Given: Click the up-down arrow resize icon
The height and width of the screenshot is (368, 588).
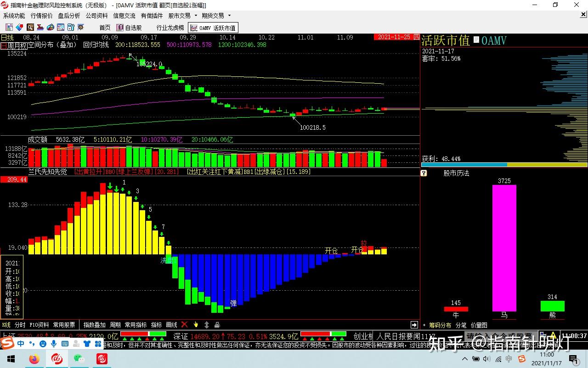Looking at the screenshot, I should pos(207,325).
